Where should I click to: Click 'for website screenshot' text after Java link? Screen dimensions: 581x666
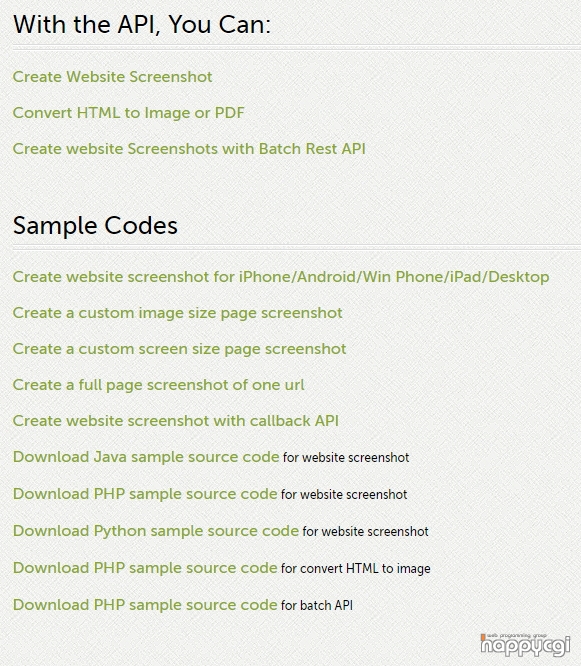346,457
